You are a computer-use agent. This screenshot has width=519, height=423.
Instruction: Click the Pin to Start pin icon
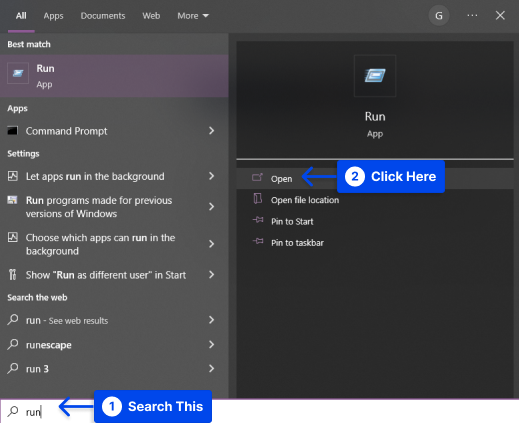click(258, 220)
